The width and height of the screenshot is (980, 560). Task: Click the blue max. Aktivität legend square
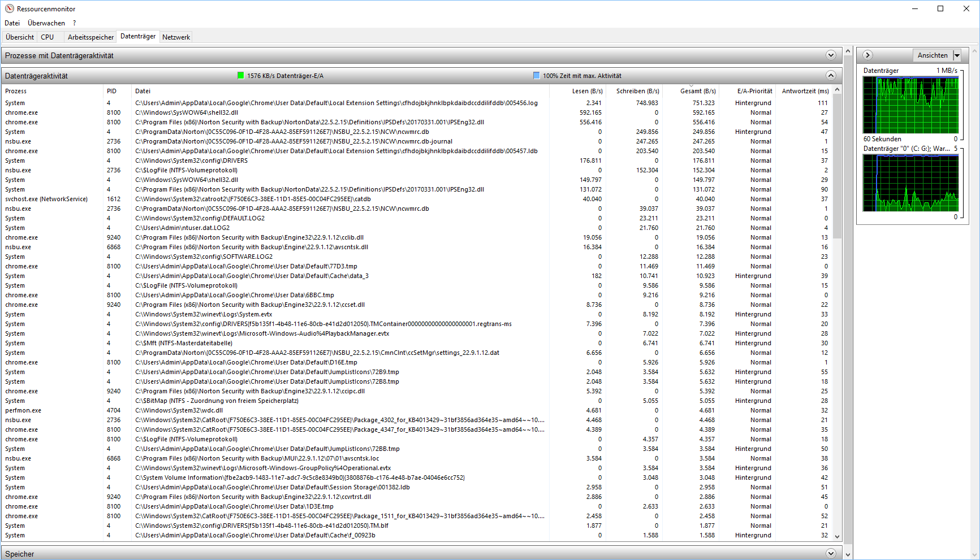536,76
